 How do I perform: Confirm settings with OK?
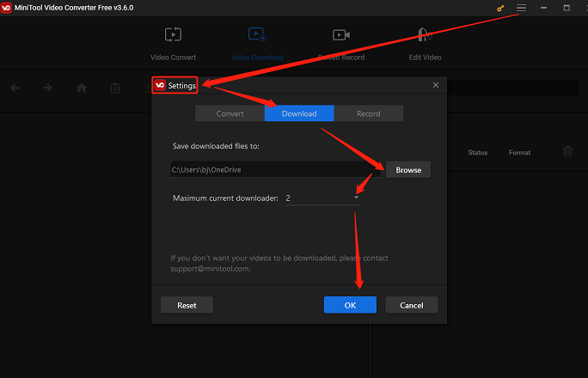click(x=350, y=305)
